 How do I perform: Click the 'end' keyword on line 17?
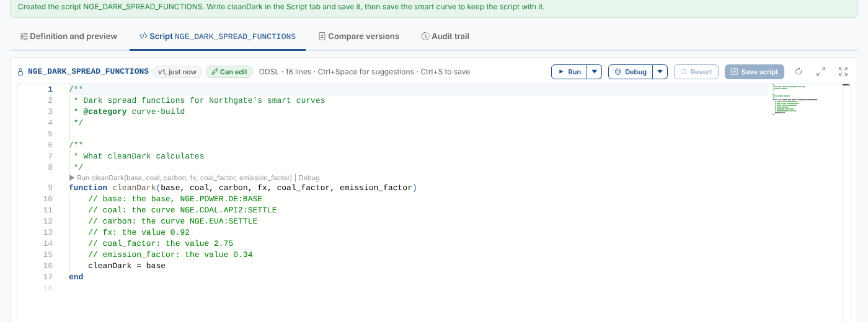pyautogui.click(x=76, y=277)
